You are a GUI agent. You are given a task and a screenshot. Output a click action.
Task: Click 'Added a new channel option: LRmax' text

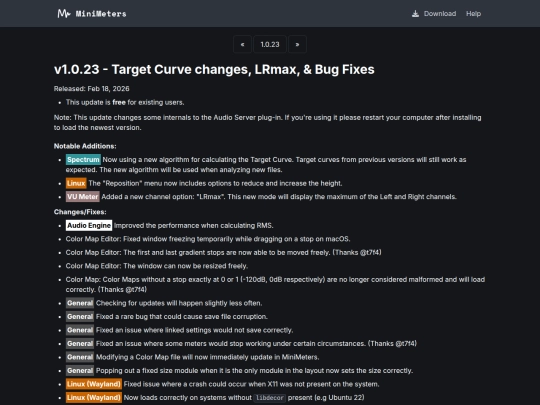tap(279, 197)
